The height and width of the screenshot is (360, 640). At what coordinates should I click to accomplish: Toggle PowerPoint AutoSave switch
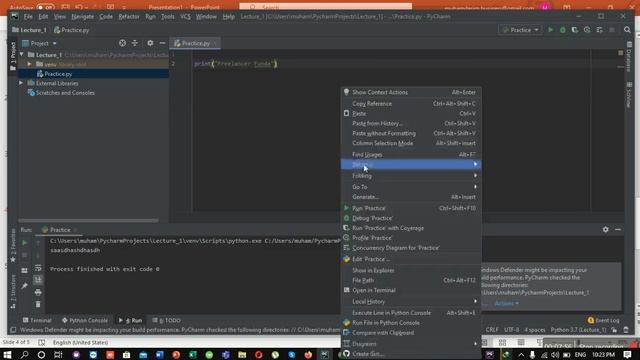(45, 7)
